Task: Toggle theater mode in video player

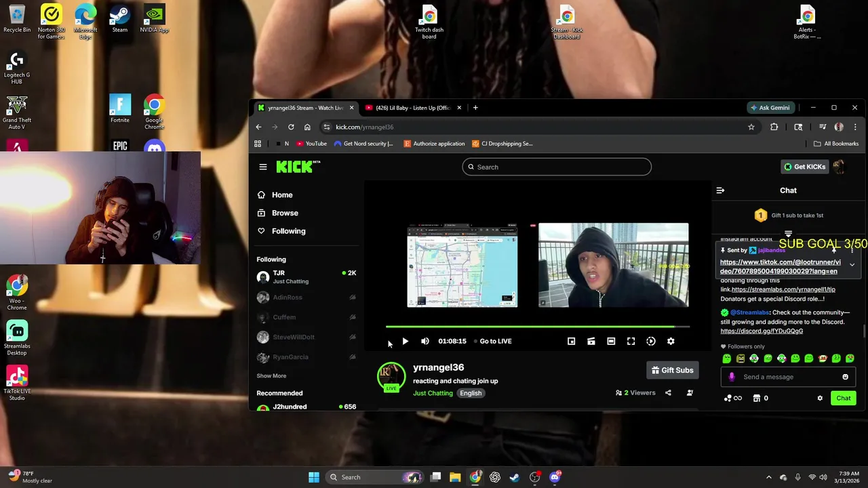Action: (x=611, y=341)
